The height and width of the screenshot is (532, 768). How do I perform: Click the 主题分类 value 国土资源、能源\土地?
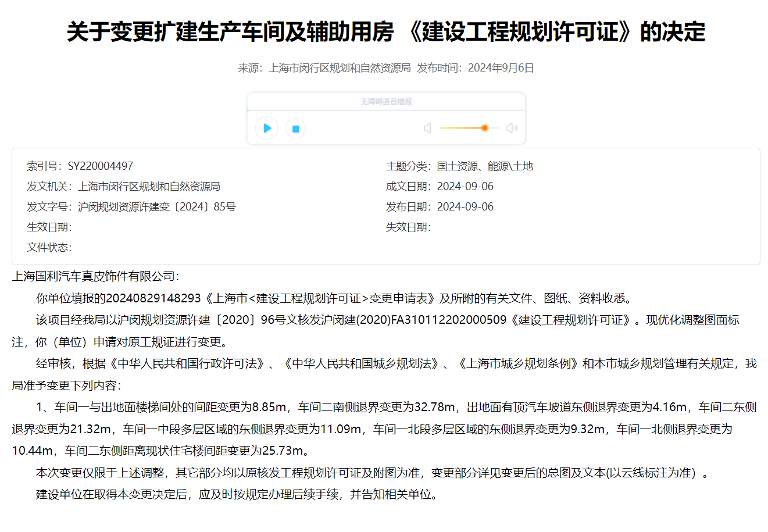[485, 166]
